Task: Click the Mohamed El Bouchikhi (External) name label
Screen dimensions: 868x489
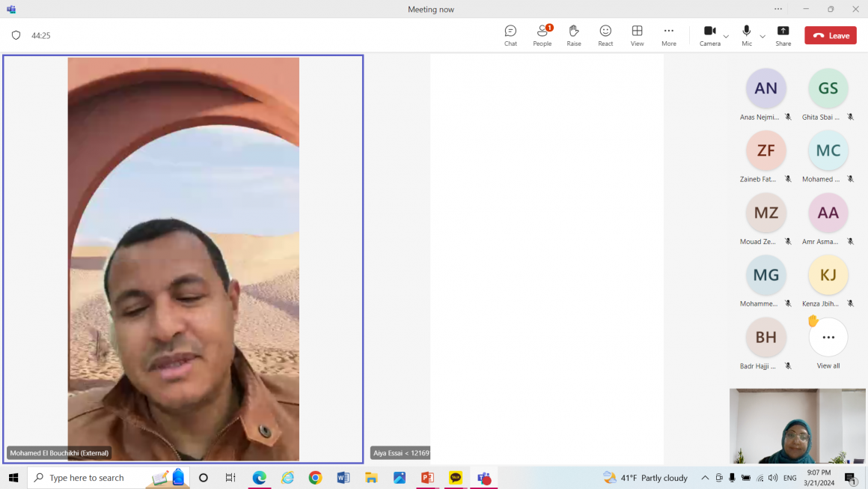Action: coord(59,453)
